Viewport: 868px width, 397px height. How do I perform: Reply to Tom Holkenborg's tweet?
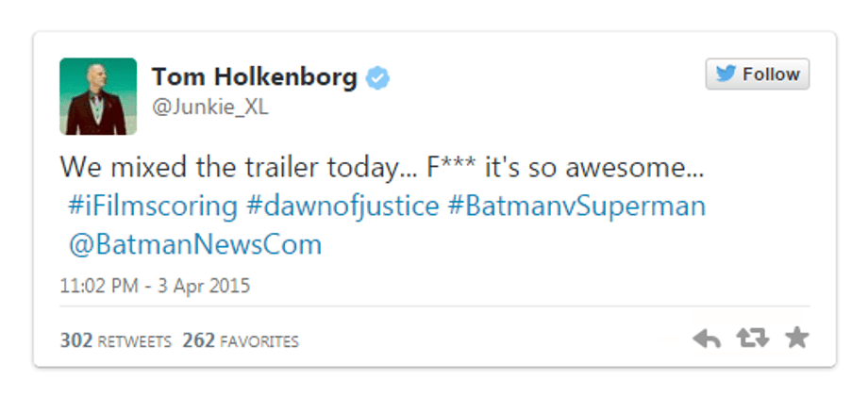click(707, 339)
